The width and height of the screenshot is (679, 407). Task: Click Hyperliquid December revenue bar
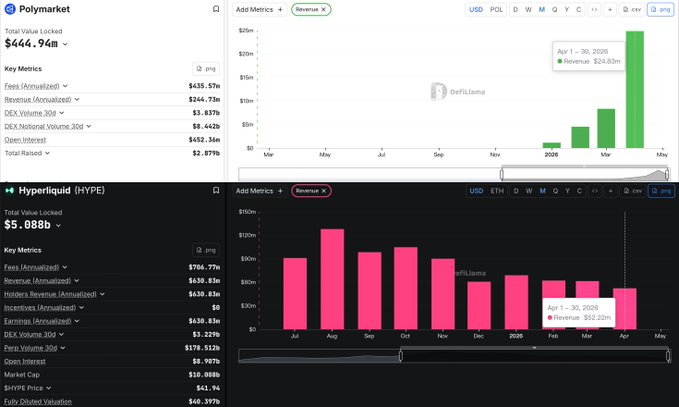(479, 306)
